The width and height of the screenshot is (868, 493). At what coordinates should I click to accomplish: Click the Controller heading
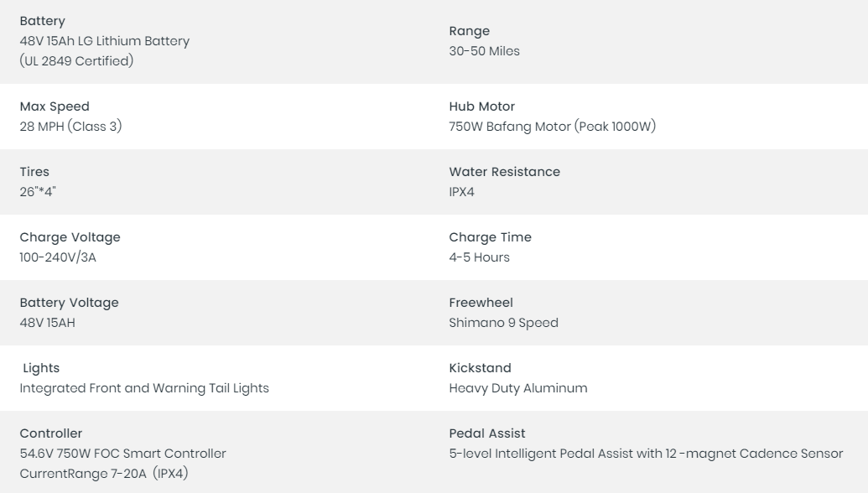[51, 433]
